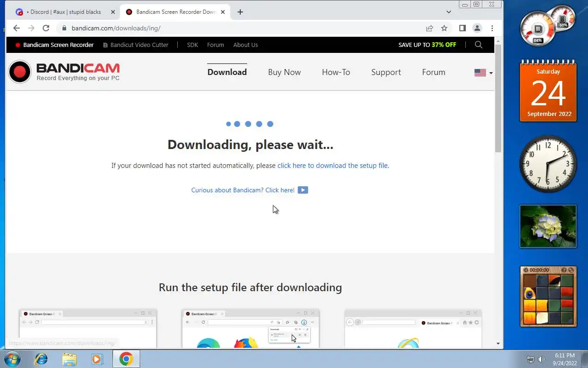588x368 pixels.
Task: Click the page vertical scrollbar thumb
Action: pos(498,99)
